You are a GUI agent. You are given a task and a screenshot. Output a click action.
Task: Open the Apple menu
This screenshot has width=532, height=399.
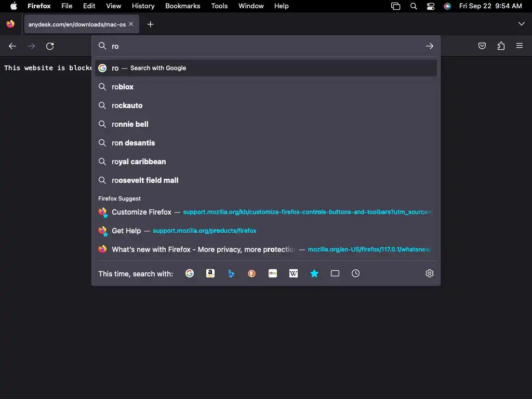(x=14, y=6)
